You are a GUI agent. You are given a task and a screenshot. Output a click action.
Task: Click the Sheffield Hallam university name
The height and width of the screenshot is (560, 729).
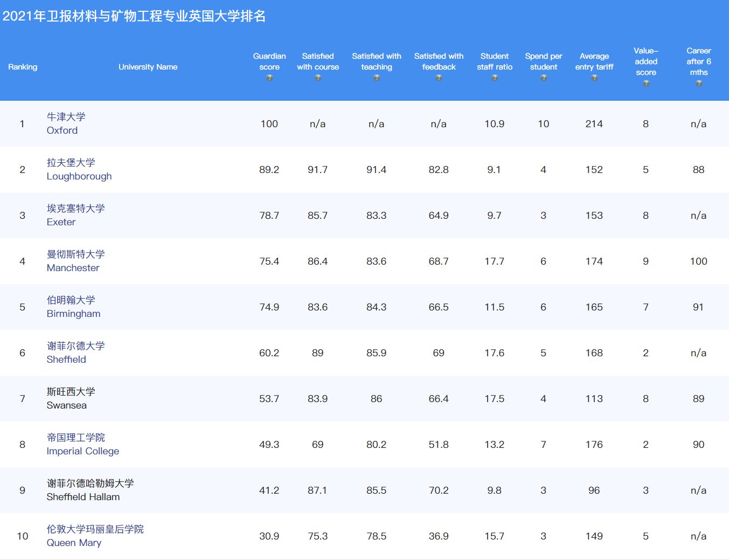tap(90, 490)
